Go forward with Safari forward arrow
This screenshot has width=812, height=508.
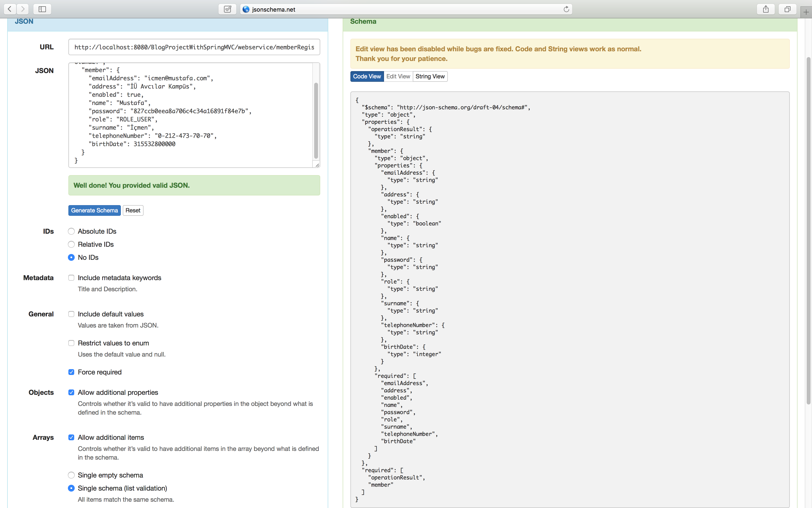pos(22,9)
